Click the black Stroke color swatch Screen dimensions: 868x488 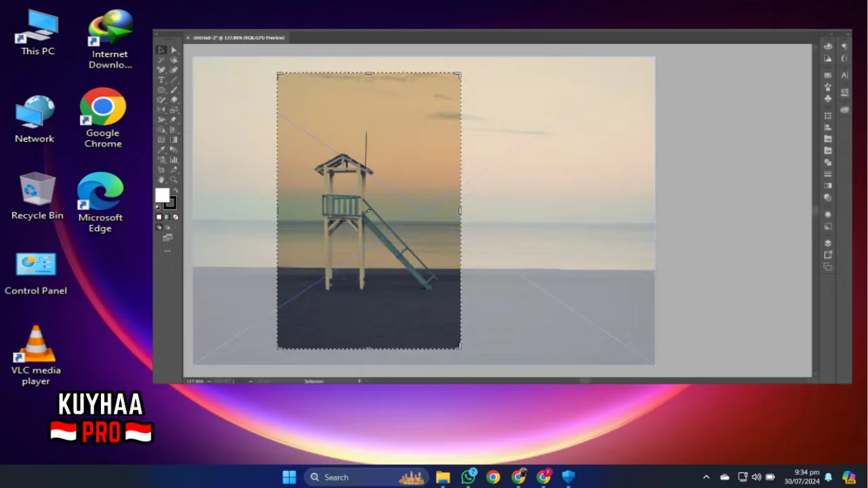(170, 203)
